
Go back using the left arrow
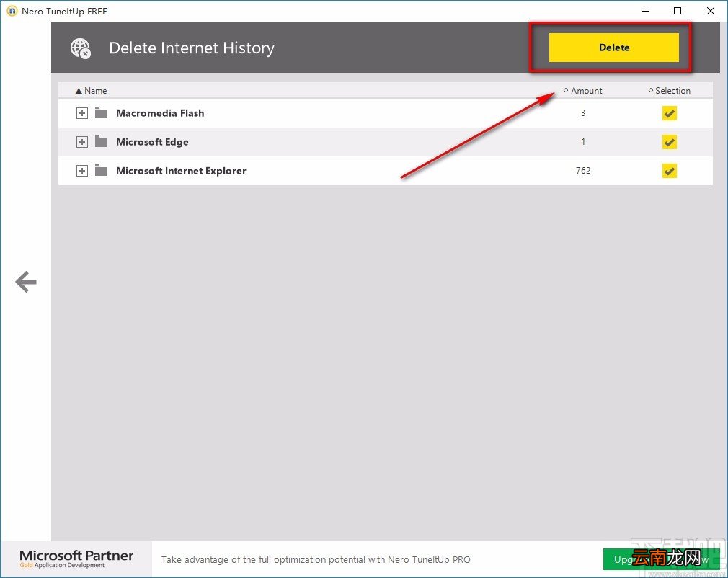pyautogui.click(x=25, y=282)
